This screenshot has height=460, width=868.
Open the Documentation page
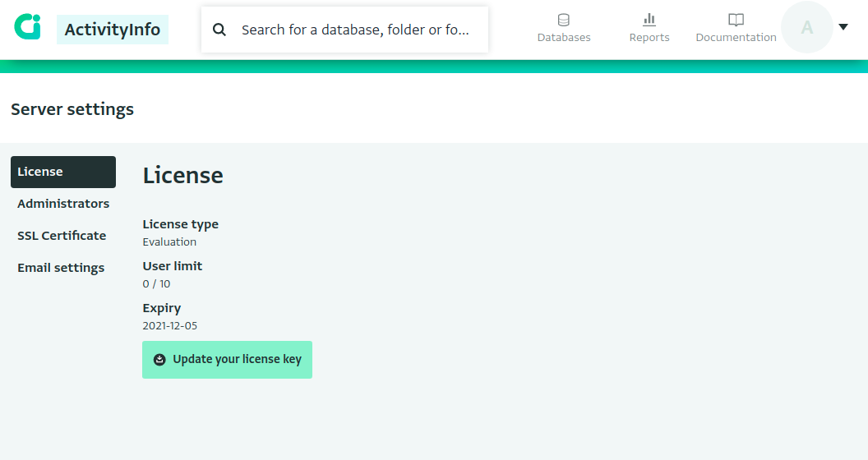coord(736,29)
